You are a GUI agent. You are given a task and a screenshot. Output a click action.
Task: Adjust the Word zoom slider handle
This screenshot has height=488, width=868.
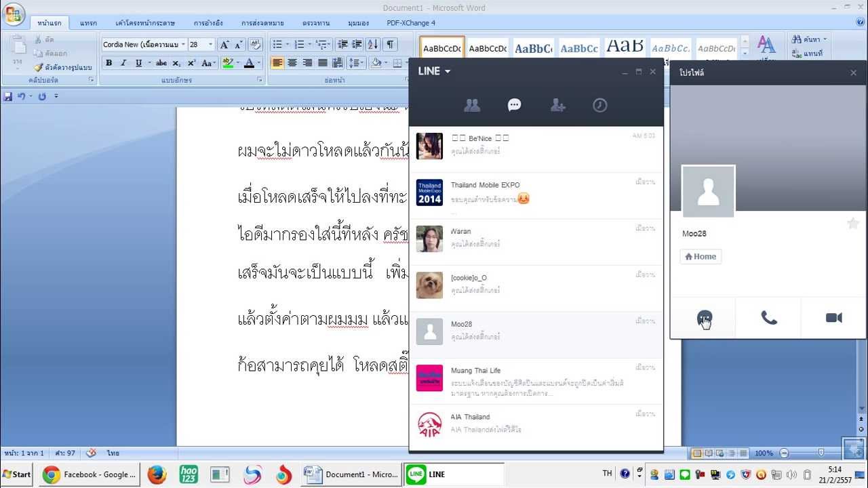tap(821, 453)
